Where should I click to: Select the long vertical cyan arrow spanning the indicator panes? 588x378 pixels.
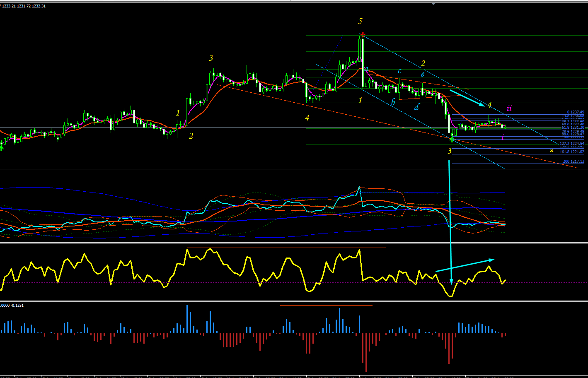450,223
